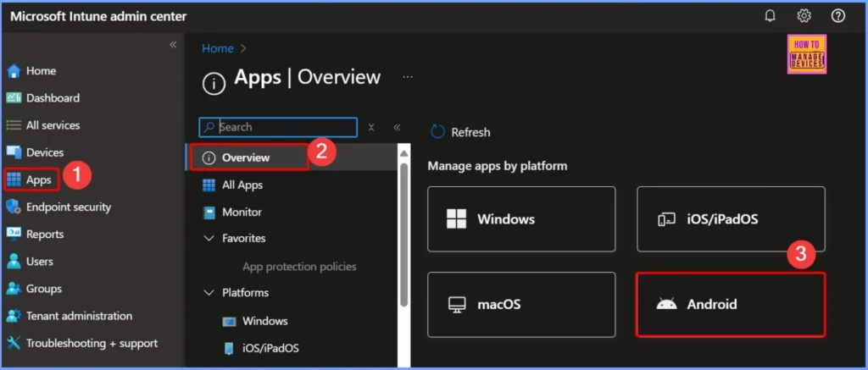This screenshot has height=370, width=868.
Task: Click the Dashboard chart icon
Action: tap(14, 98)
